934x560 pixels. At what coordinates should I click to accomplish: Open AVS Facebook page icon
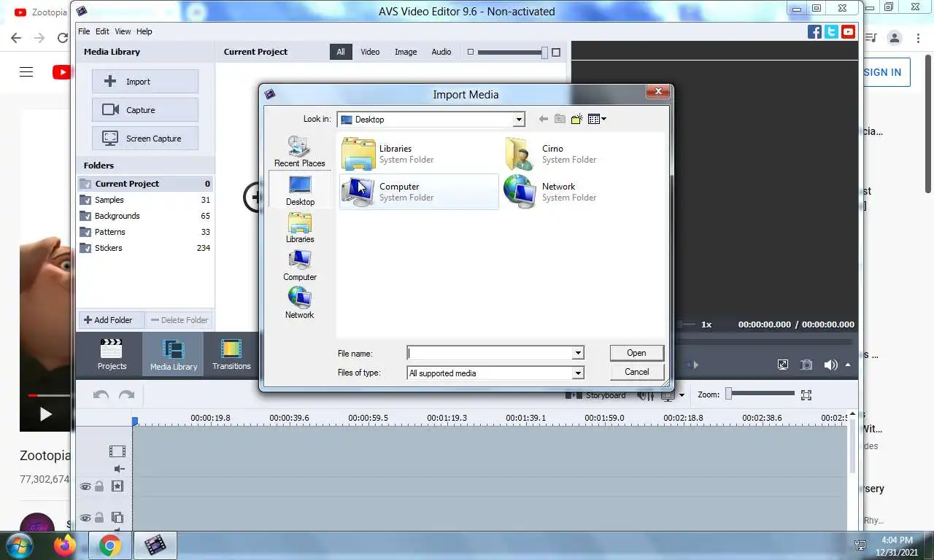(814, 31)
